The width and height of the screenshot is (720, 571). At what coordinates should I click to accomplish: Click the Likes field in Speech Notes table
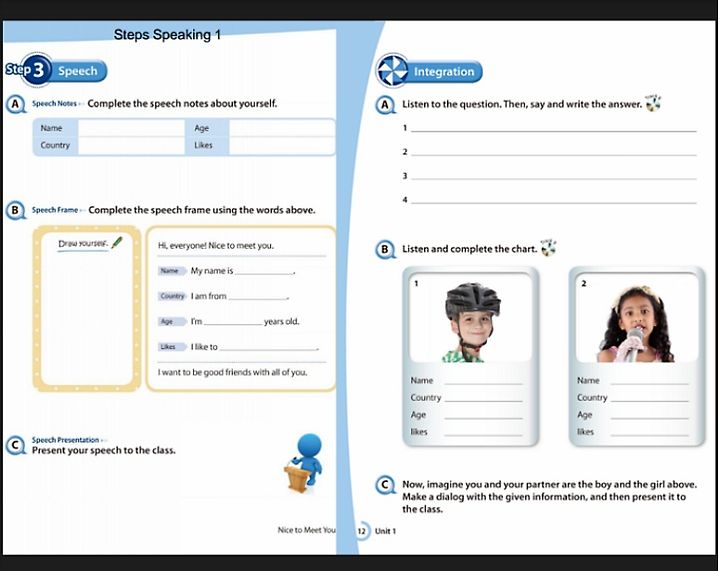tap(282, 146)
